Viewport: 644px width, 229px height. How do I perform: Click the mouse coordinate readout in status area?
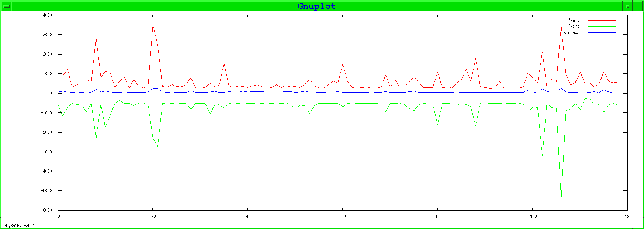click(x=22, y=226)
